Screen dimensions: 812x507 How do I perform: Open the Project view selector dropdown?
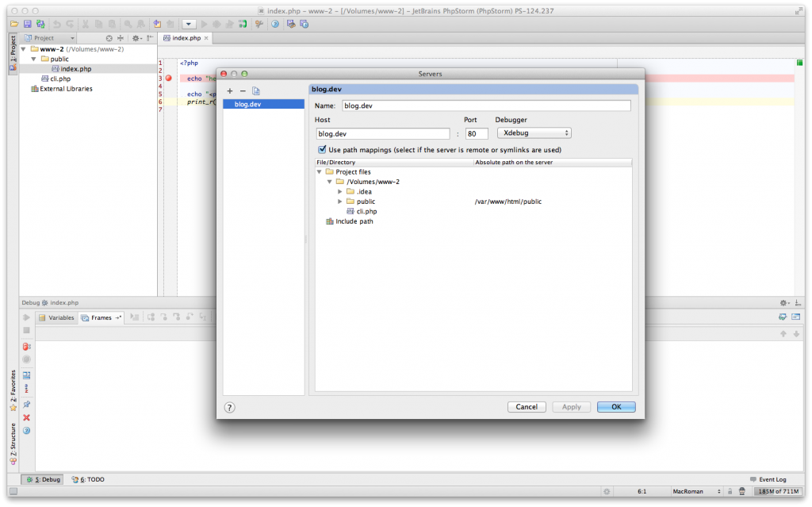50,38
